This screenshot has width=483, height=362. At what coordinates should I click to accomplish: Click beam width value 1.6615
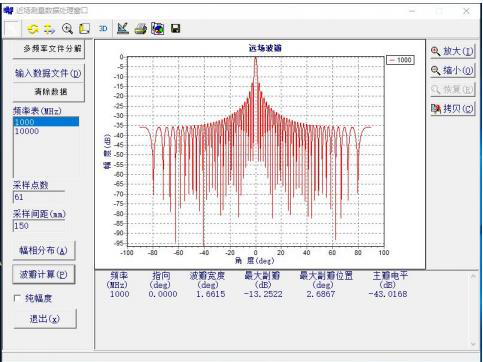pyautogui.click(x=210, y=294)
